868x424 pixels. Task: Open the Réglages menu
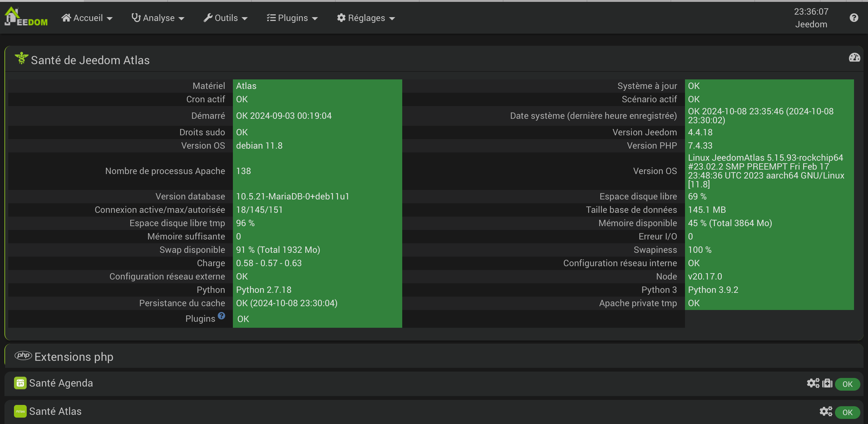tap(366, 18)
